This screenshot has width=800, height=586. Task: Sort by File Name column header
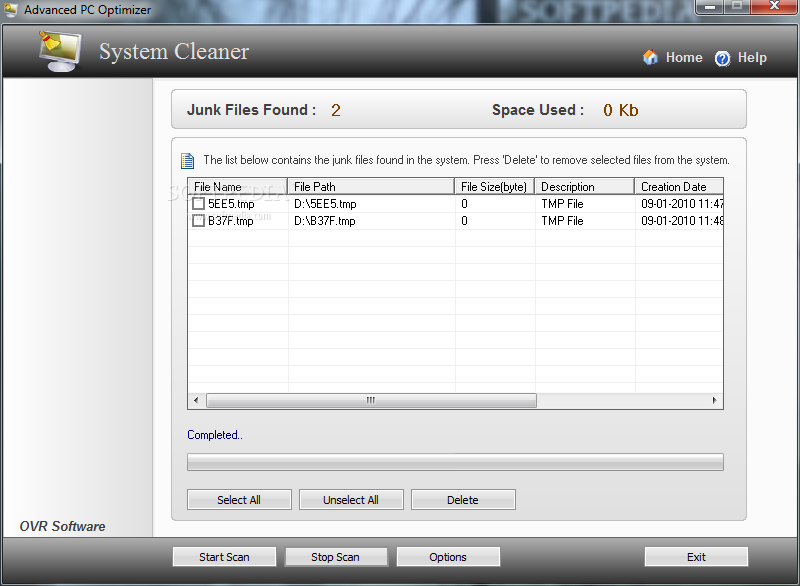(238, 187)
